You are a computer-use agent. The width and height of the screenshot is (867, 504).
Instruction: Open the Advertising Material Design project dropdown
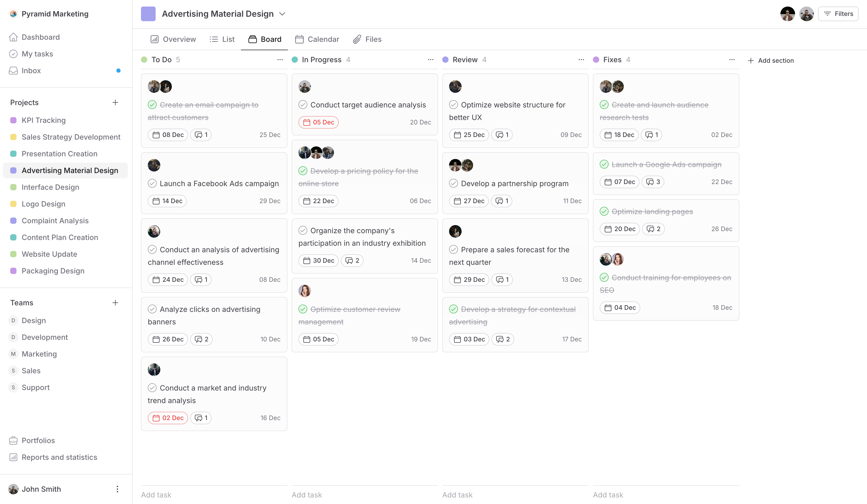(282, 14)
